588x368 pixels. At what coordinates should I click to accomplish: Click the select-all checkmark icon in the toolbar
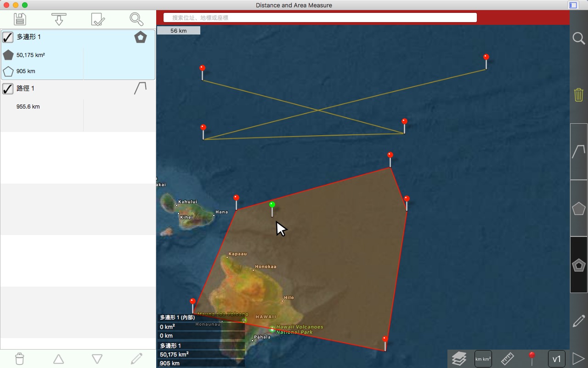(98, 19)
